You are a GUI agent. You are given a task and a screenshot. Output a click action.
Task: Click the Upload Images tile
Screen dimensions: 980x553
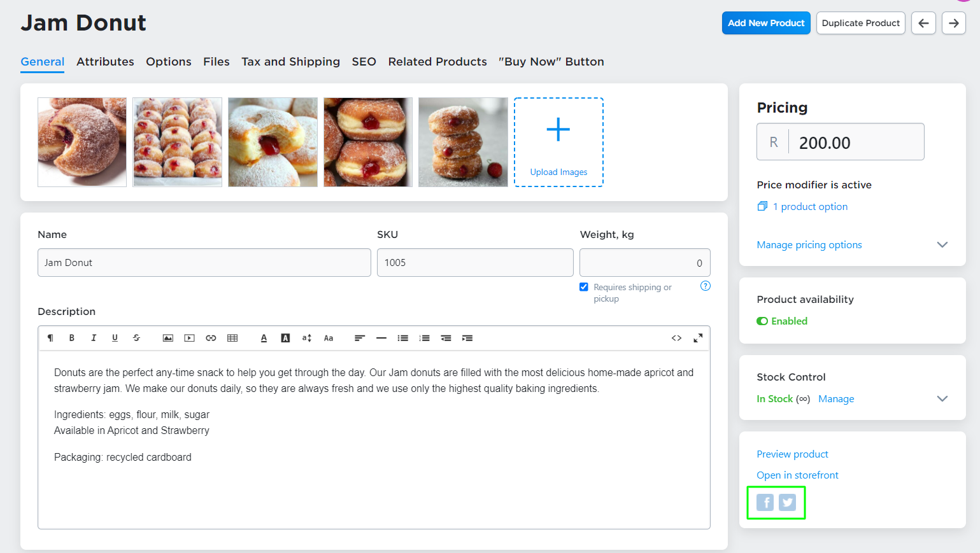coord(558,142)
